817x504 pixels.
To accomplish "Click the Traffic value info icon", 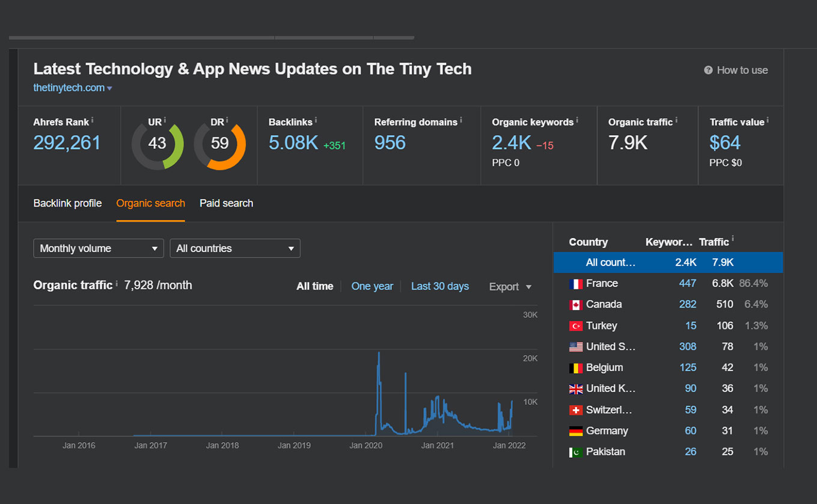I will point(768,120).
